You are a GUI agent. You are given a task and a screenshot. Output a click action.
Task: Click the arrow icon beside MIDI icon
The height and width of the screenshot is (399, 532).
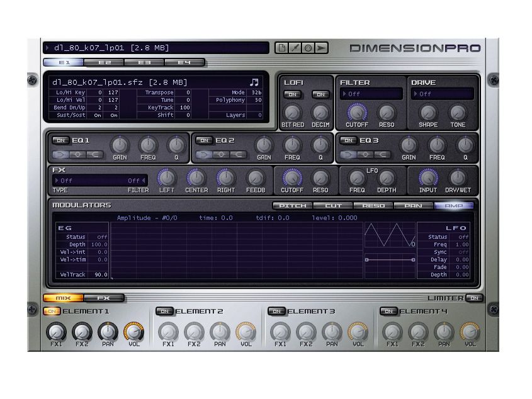tap(321, 48)
